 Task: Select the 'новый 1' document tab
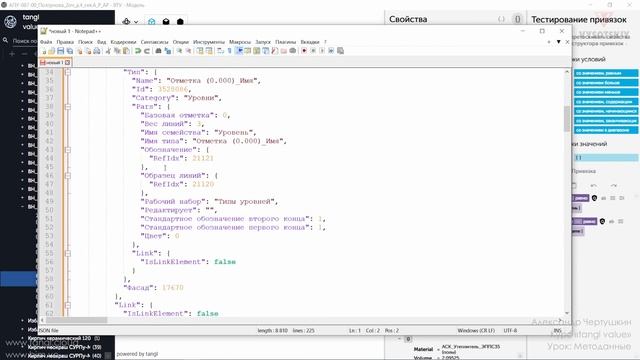pos(55,62)
